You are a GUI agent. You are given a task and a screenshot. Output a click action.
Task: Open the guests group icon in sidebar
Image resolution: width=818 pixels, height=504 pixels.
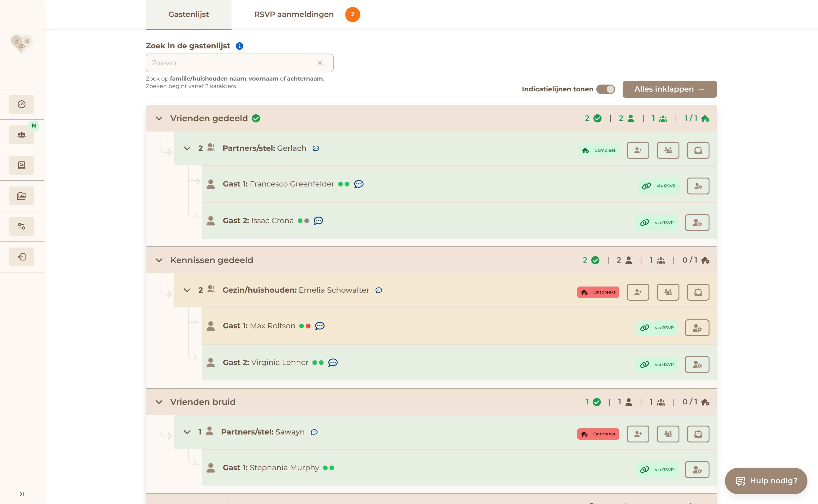[x=22, y=135]
